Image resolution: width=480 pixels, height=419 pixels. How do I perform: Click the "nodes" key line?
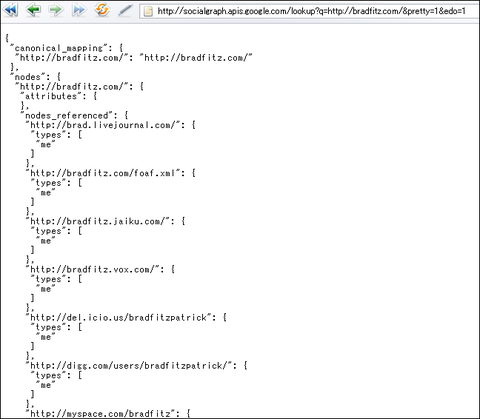35,77
